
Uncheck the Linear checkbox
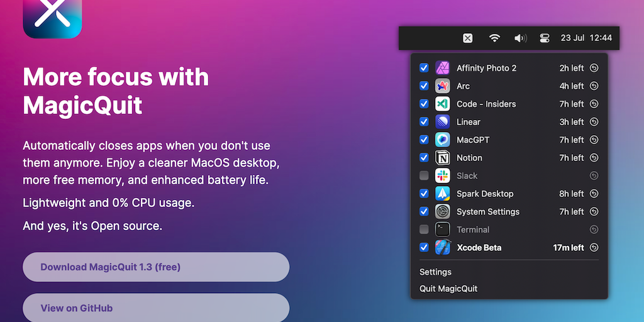pos(424,122)
